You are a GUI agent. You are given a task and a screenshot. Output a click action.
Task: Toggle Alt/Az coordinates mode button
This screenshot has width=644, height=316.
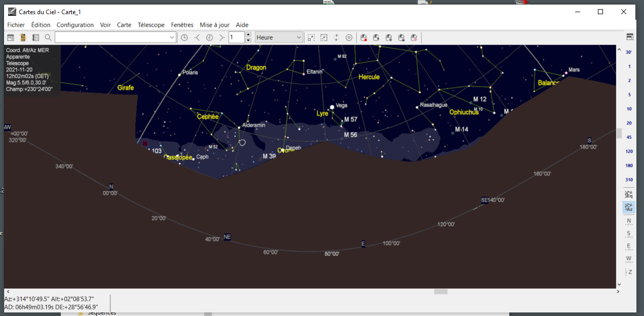click(x=629, y=207)
